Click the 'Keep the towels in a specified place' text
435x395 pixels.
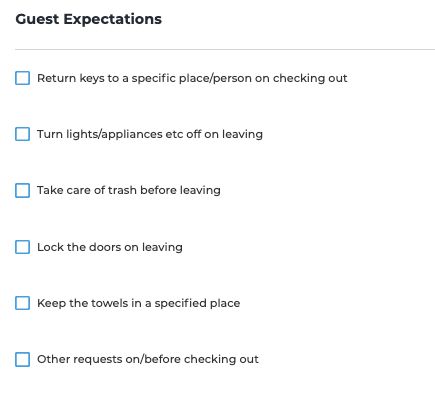coord(138,303)
